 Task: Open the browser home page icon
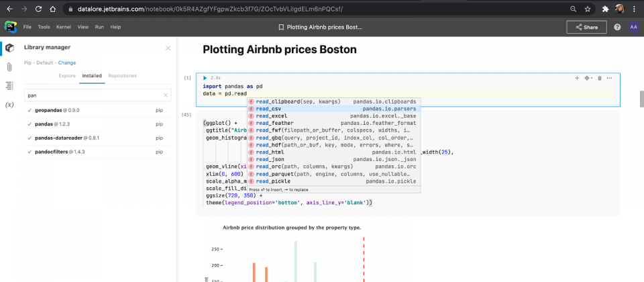[x=52, y=9]
